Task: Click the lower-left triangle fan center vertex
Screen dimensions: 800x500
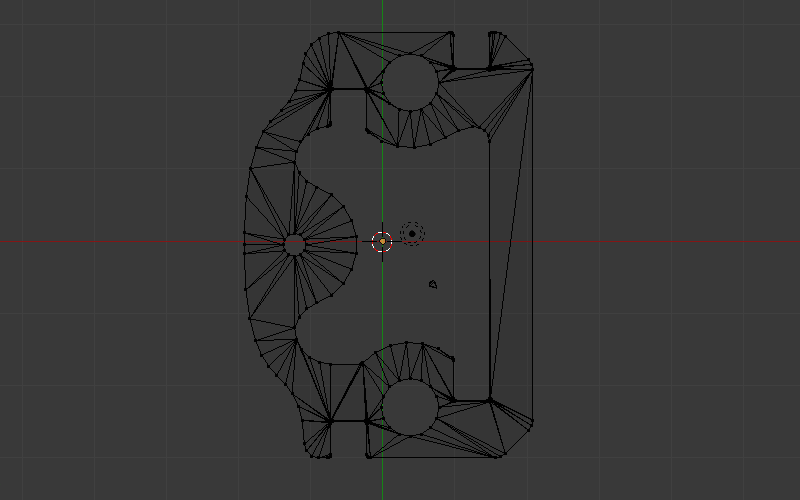Action: click(x=330, y=422)
